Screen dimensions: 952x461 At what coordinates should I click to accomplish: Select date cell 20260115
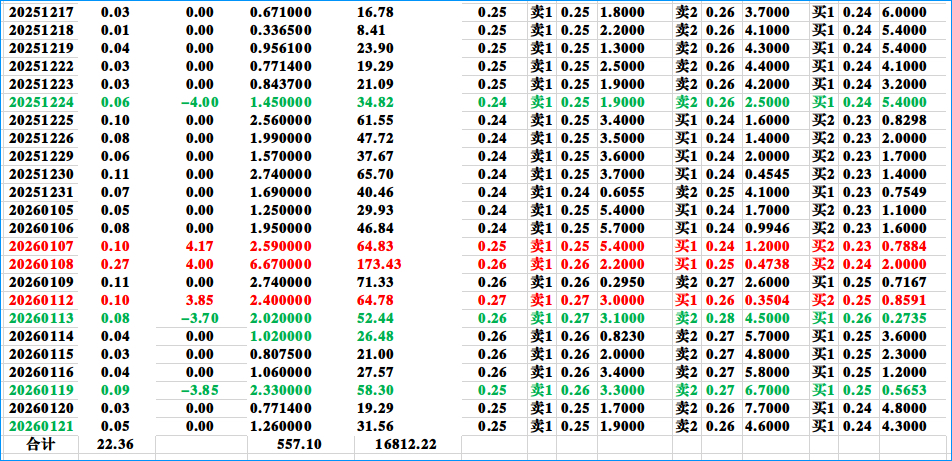(39, 354)
